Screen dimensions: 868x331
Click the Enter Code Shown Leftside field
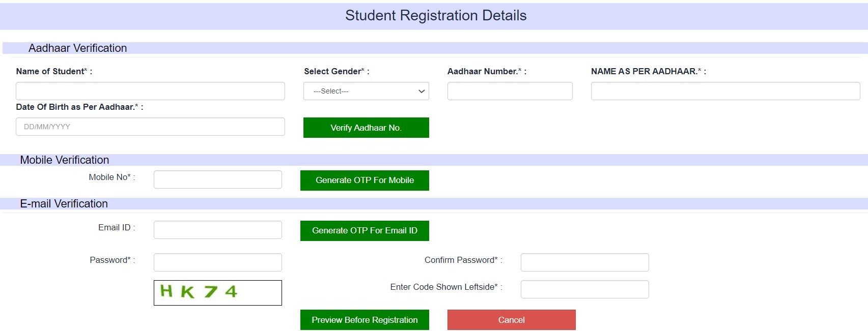(x=584, y=289)
